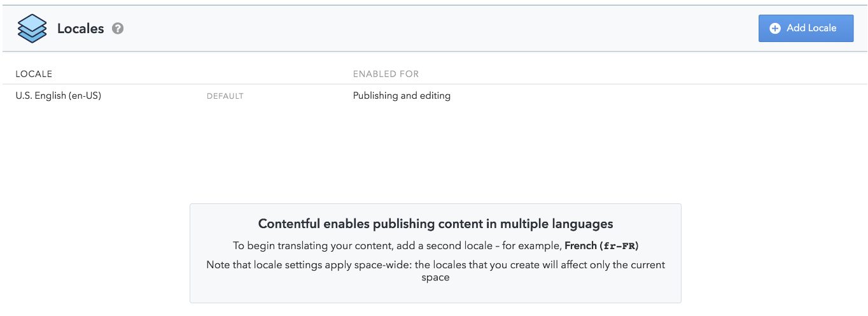
Task: Click the Add Locale button
Action: click(806, 28)
